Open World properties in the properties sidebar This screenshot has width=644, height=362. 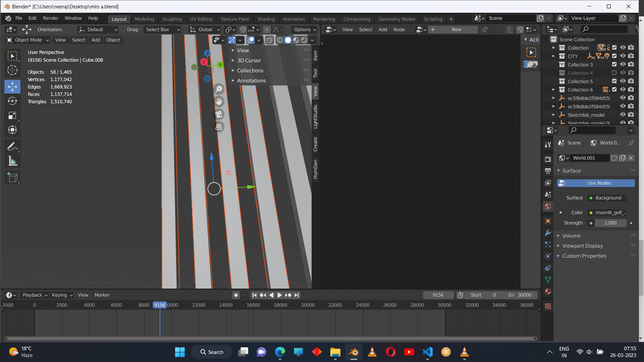[x=548, y=206]
